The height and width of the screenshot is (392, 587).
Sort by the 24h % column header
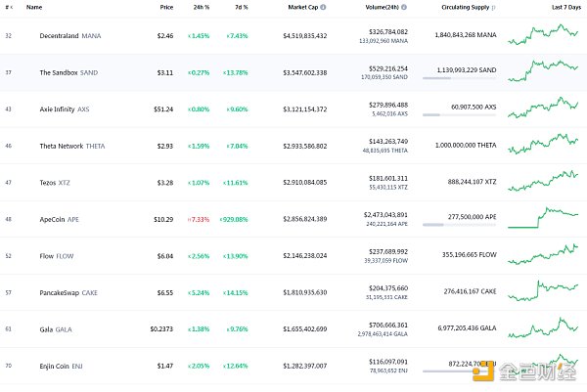coord(201,7)
